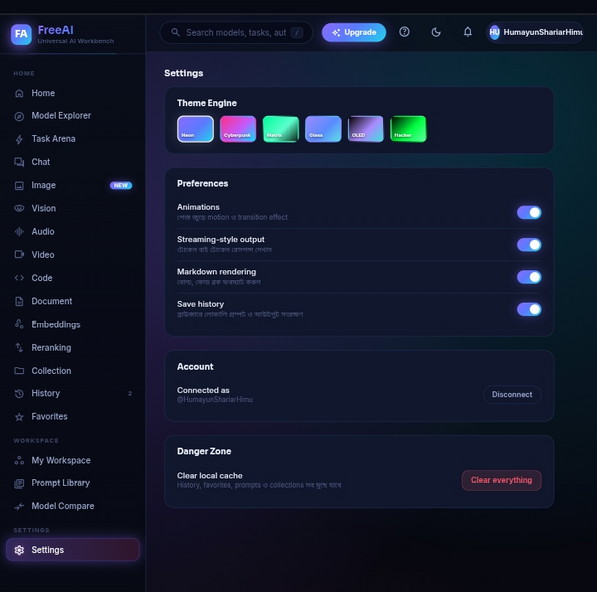Toggle Markdown rendering off
This screenshot has width=597, height=592.
(529, 277)
